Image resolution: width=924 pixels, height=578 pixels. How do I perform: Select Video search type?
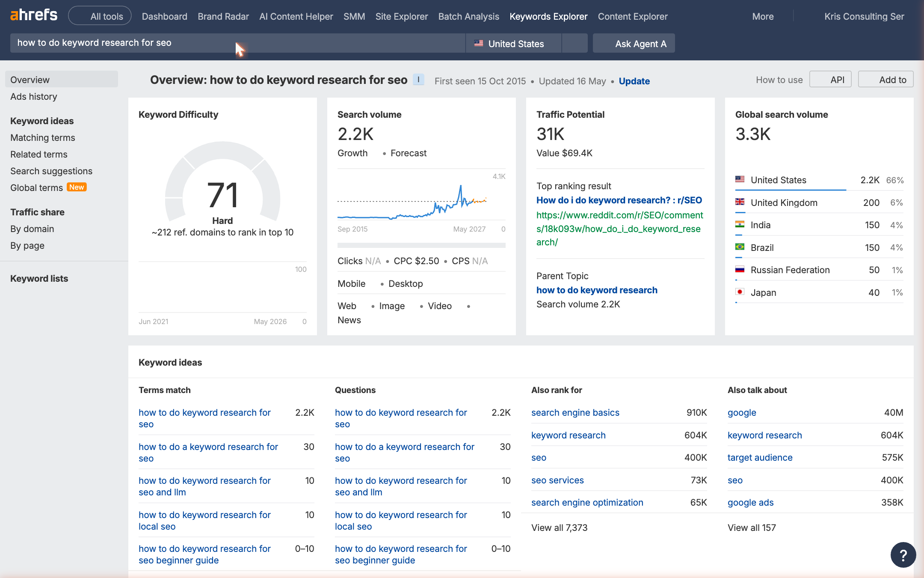[440, 306]
